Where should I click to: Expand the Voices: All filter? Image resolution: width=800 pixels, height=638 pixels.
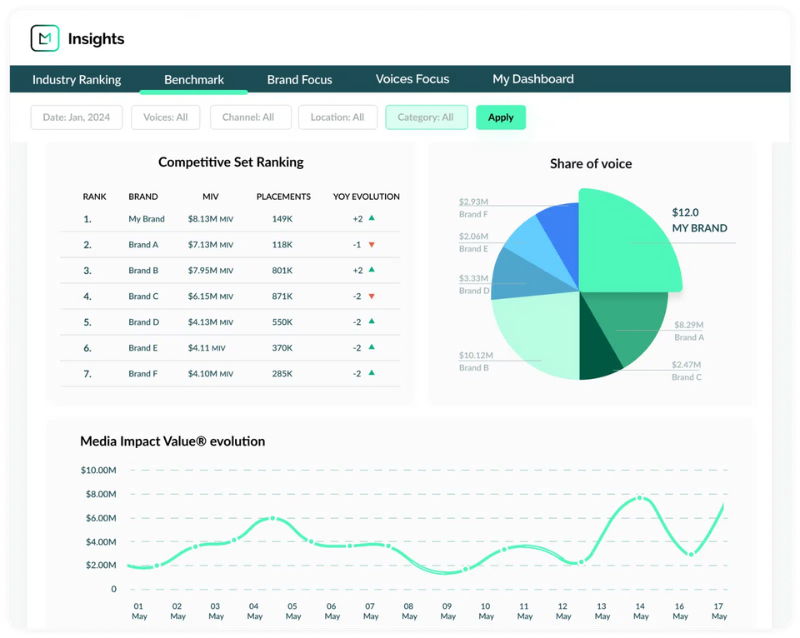[166, 117]
